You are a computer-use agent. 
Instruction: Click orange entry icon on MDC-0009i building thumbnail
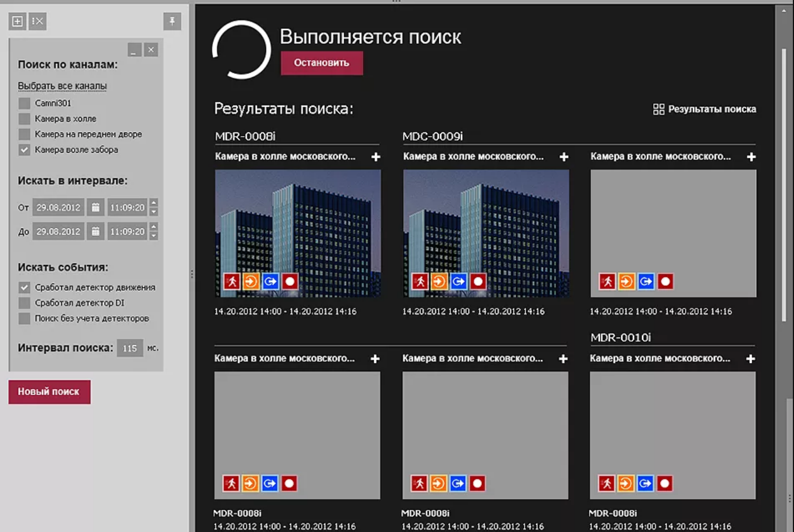[439, 281]
